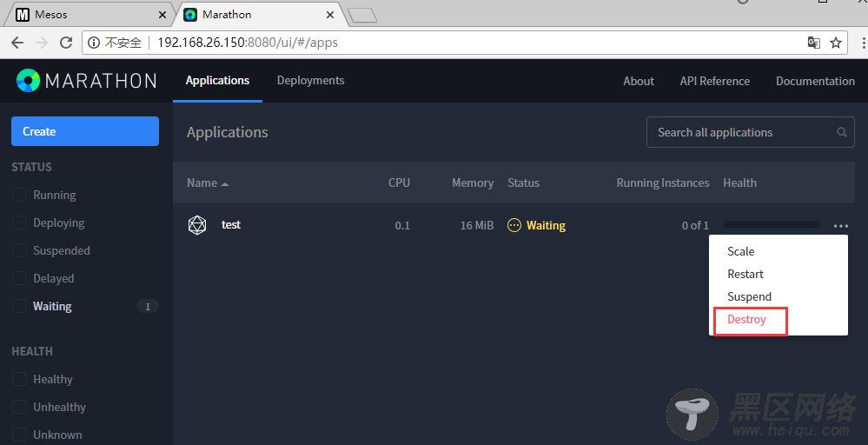Switch to the Deployments tab
Screen dimensions: 868x445
(x=310, y=81)
